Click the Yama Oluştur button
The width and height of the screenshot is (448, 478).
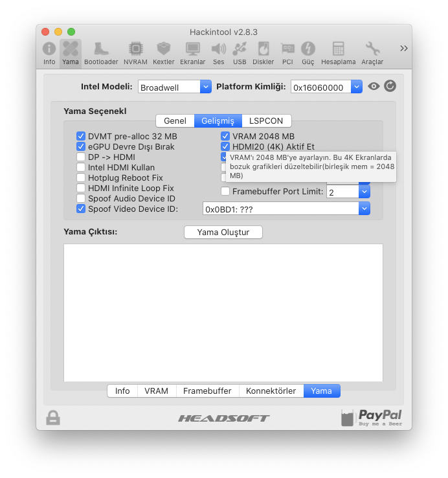click(223, 232)
